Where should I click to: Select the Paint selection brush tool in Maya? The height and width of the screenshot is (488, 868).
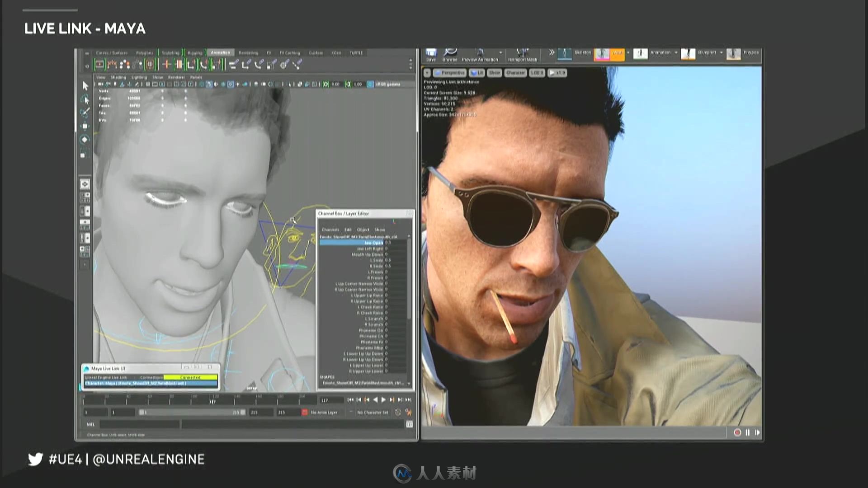[x=85, y=112]
